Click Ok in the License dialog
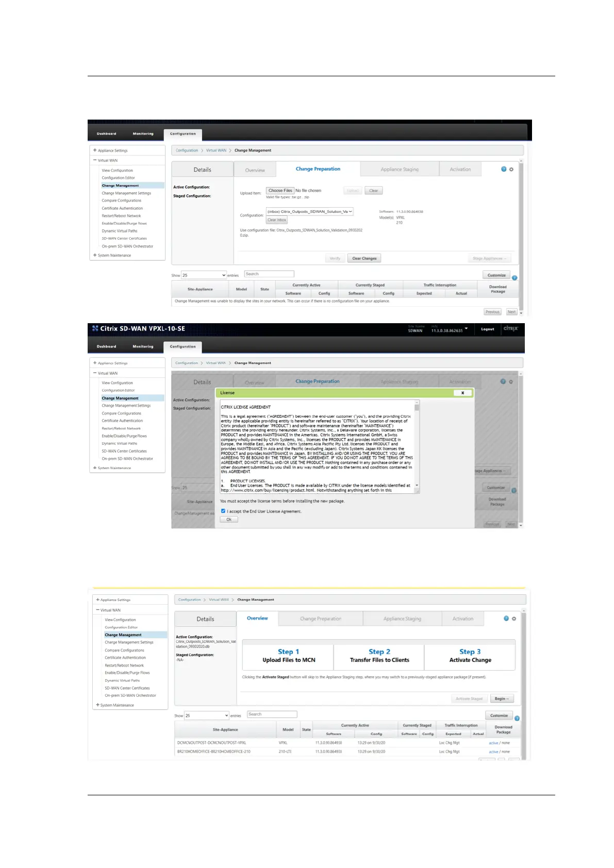The height and width of the screenshot is (868, 614). (229, 520)
